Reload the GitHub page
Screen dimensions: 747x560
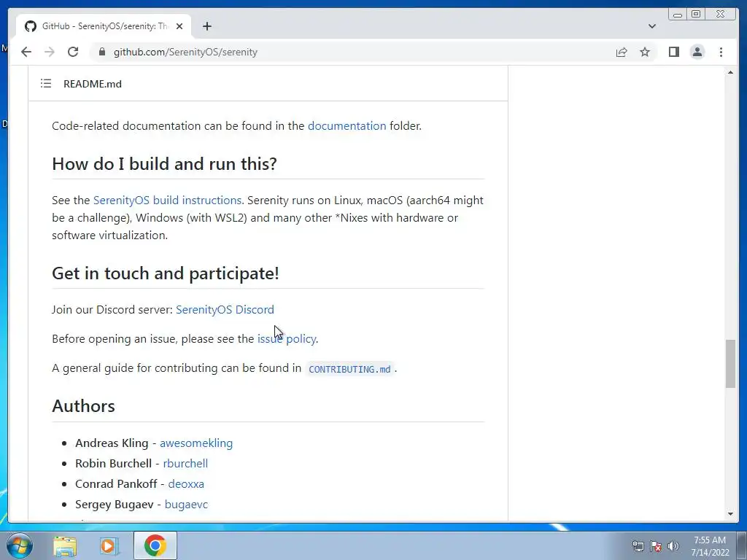pos(73,52)
